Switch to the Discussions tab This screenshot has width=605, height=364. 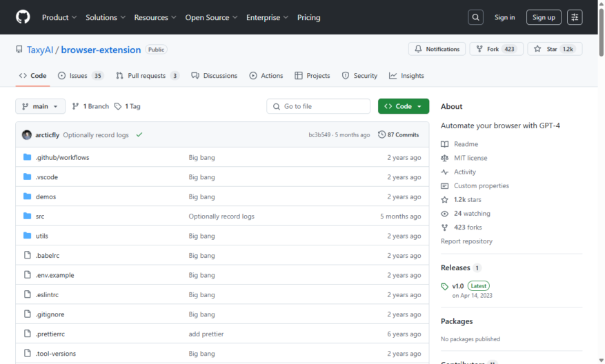pyautogui.click(x=214, y=76)
